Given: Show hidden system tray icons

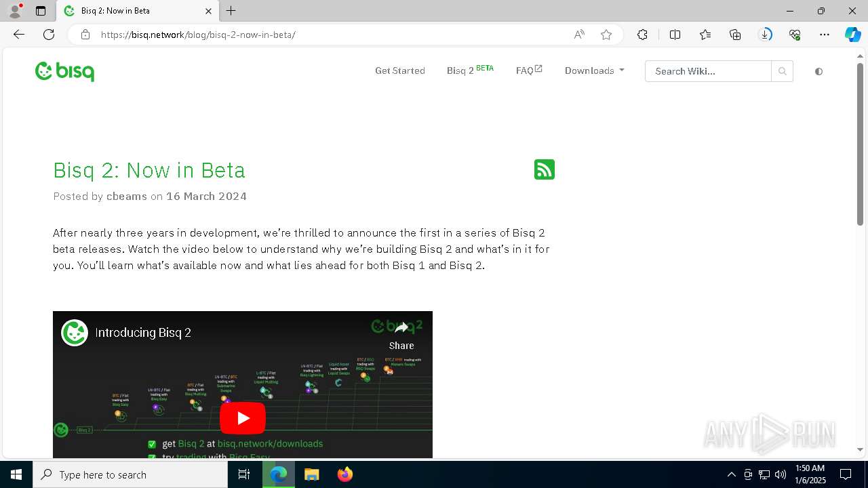Looking at the screenshot, I should pos(731,474).
